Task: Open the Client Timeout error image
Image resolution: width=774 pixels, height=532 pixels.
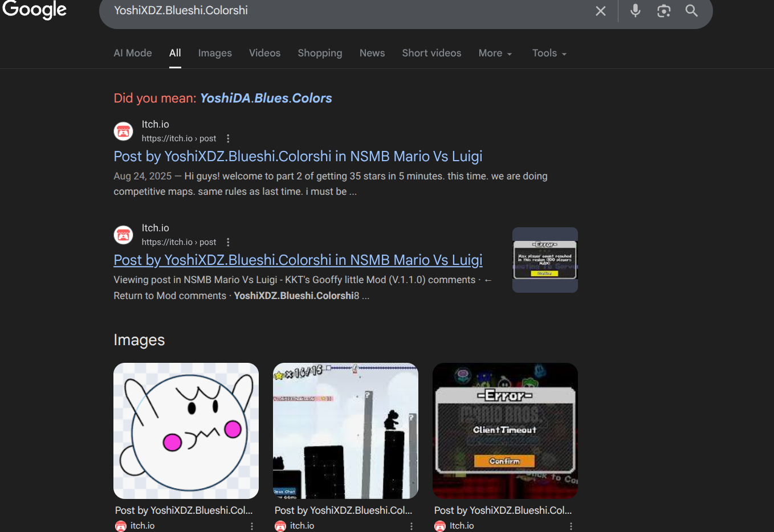Action: tap(505, 431)
